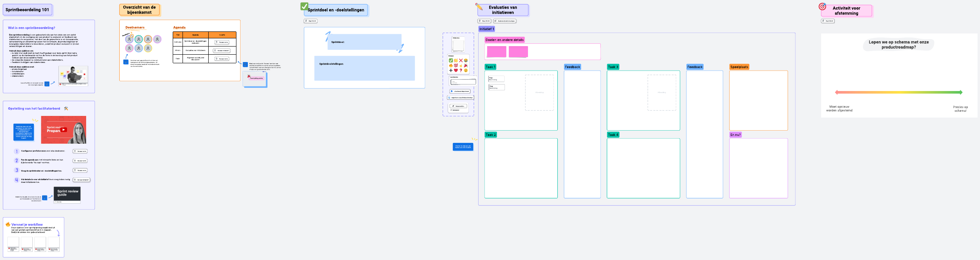
Task: Select the Initiatief 1 frame label
Action: tap(486, 29)
